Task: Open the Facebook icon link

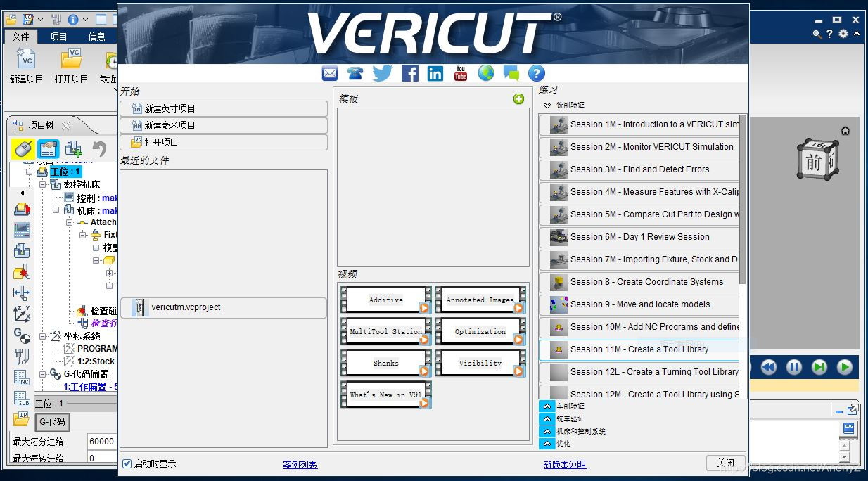Action: pyautogui.click(x=409, y=73)
